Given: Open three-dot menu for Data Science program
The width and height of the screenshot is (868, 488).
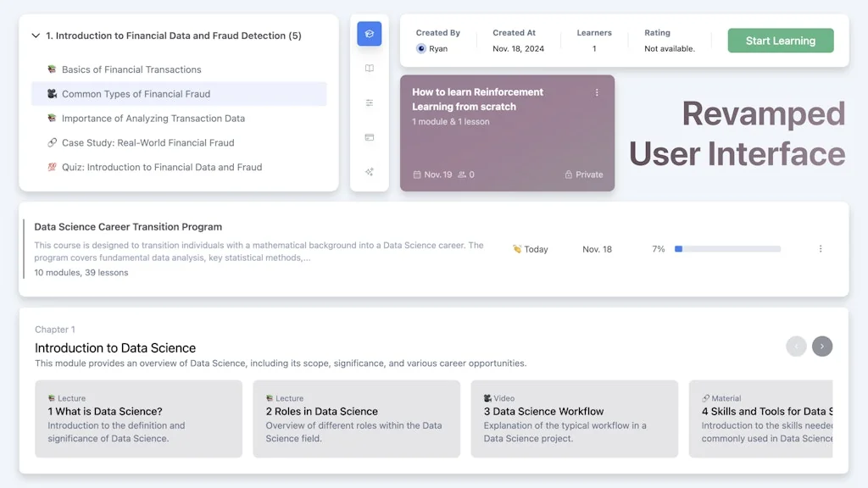Looking at the screenshot, I should 820,249.
